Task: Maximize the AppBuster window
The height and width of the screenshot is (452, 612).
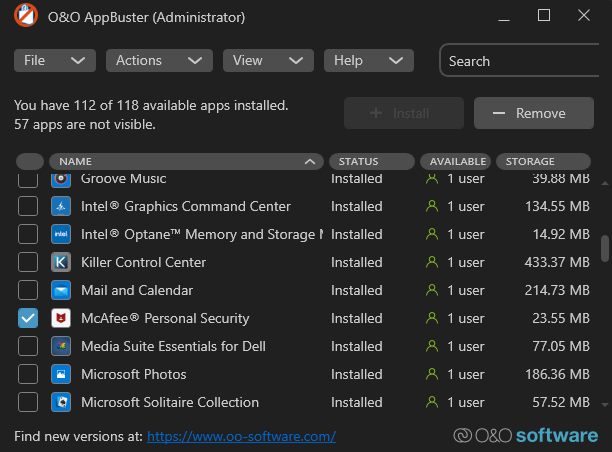Action: [x=544, y=16]
